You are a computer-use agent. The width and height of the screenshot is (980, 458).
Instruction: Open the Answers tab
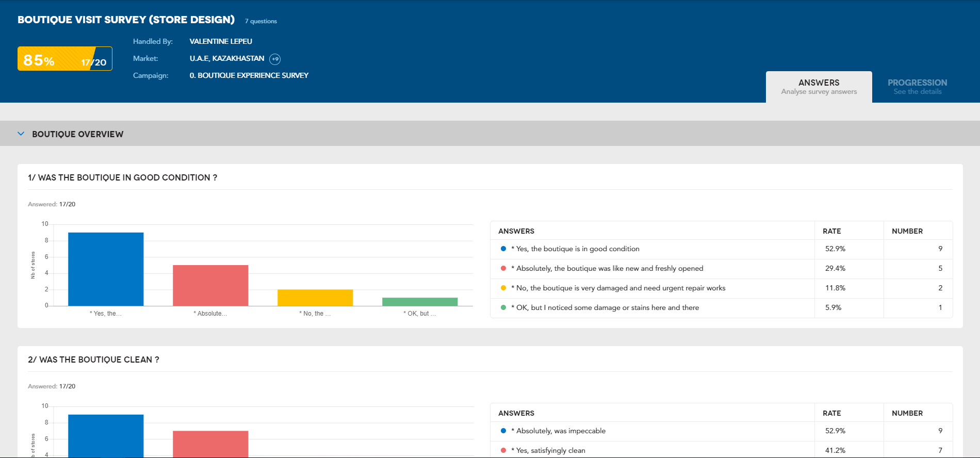tap(819, 87)
